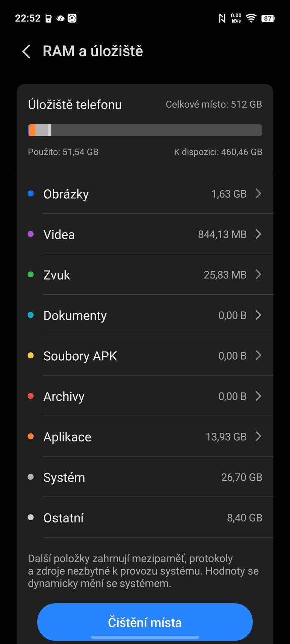Viewport: 290px width, 644px height.
Task: Tap the NFC status bar icon
Action: point(222,18)
